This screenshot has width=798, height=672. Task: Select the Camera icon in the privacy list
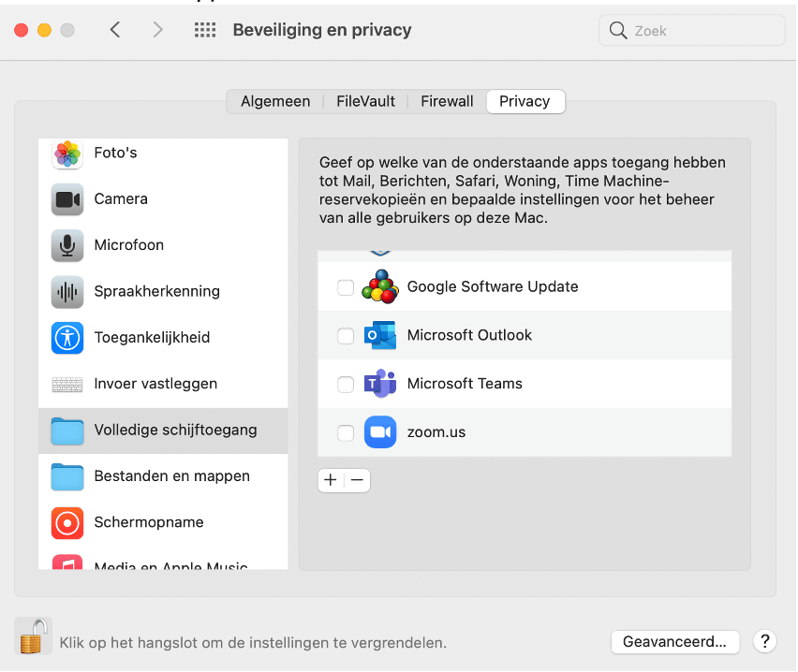click(x=67, y=199)
